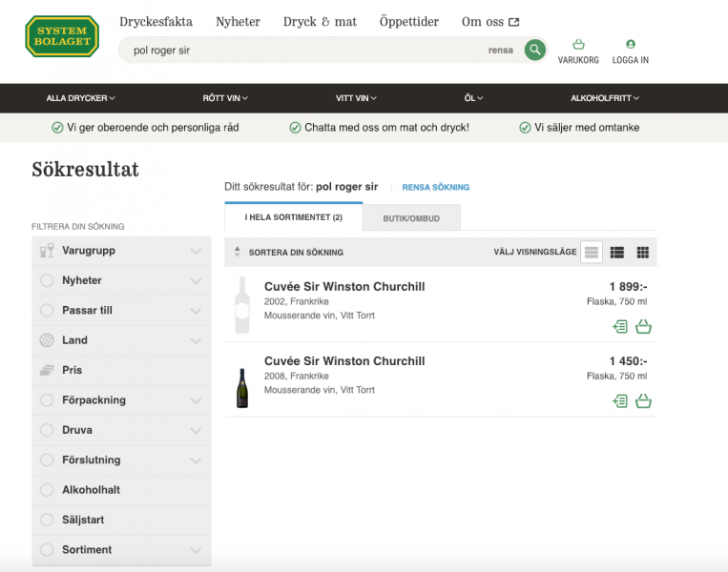Click the 2002 bottle placeholder image
The width and height of the screenshot is (728, 572).
(x=242, y=305)
